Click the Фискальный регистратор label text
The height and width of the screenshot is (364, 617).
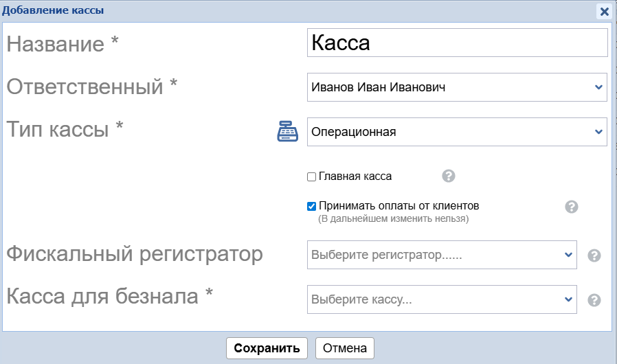[135, 254]
